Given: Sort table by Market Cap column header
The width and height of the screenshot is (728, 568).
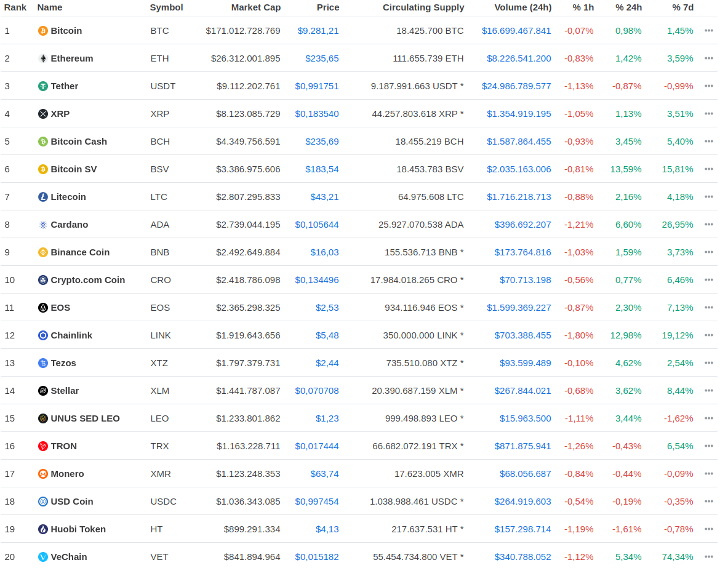Looking at the screenshot, I should coord(256,7).
